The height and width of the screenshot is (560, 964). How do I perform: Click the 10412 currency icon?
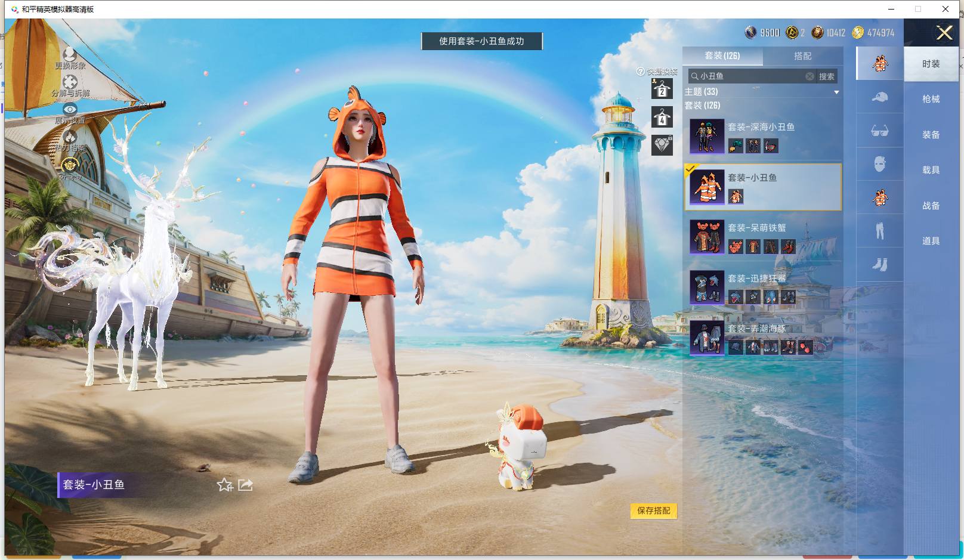[818, 32]
